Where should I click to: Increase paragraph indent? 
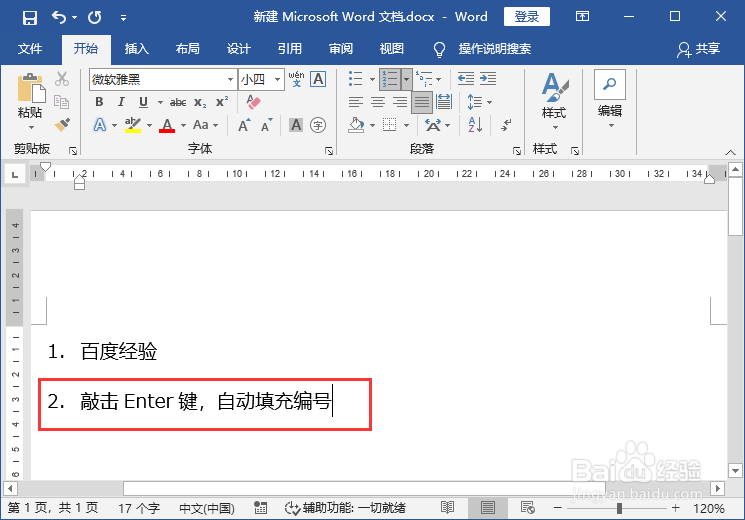pos(488,78)
